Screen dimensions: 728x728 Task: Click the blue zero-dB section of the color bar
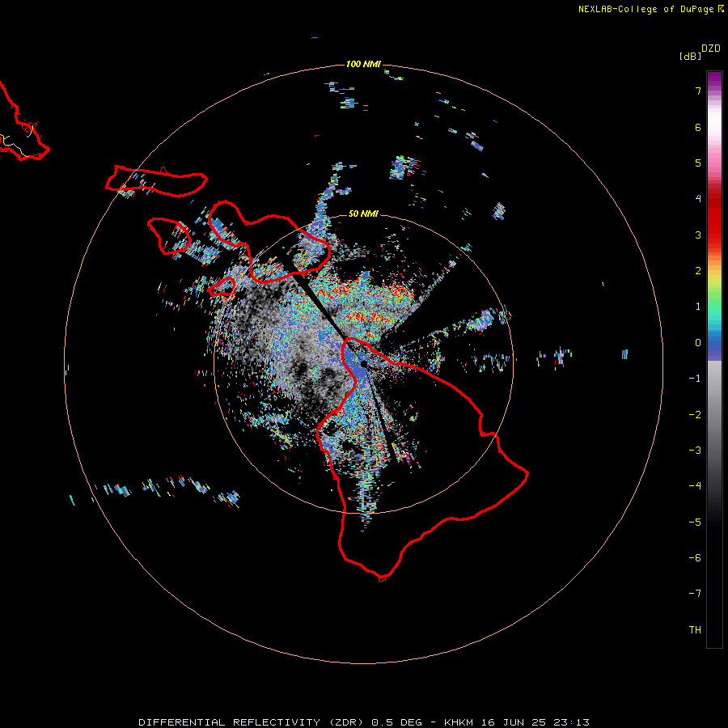coord(714,344)
